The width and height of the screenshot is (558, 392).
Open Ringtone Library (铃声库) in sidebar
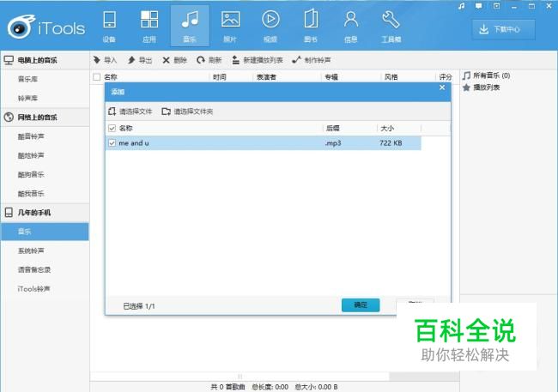coord(27,98)
